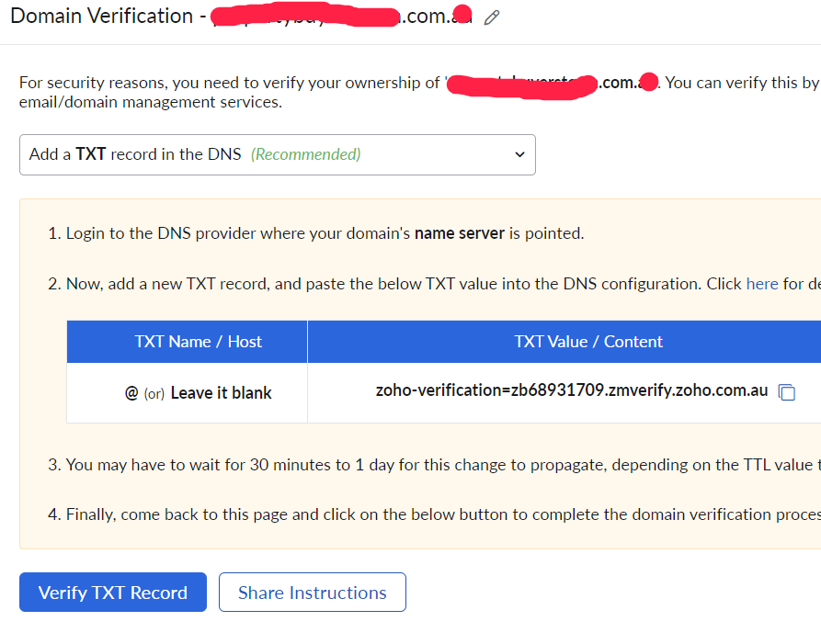Click the Share Instructions button

pyautogui.click(x=313, y=593)
